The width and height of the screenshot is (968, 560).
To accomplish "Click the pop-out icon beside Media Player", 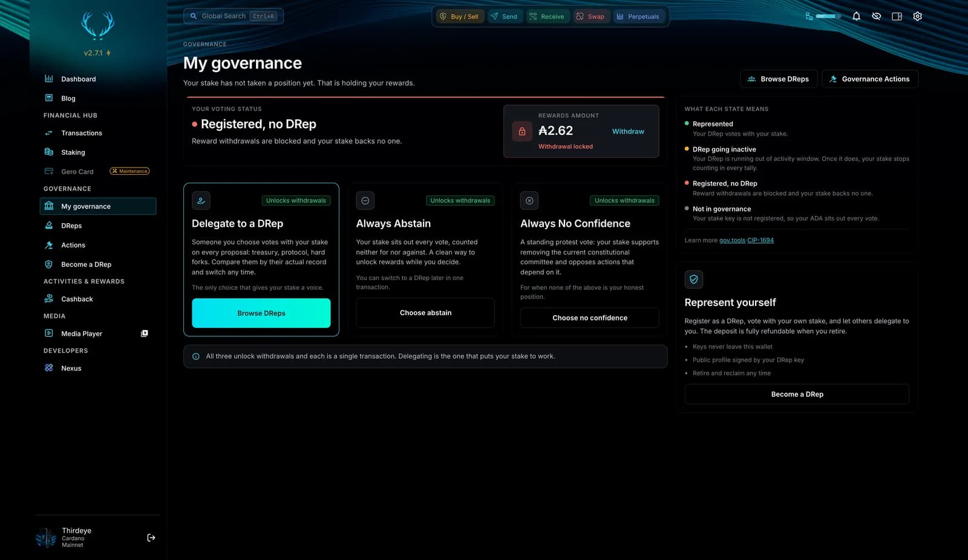I will 145,334.
